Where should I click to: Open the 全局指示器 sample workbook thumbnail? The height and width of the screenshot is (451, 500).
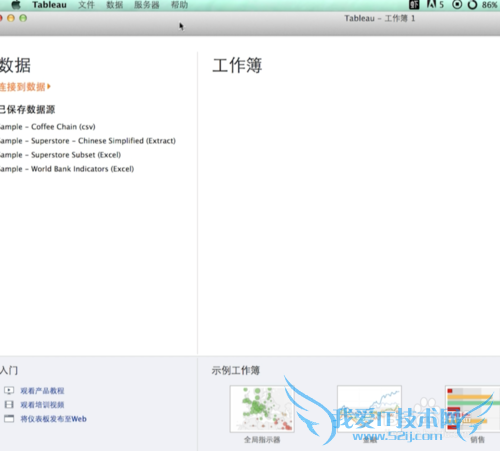[x=262, y=409]
